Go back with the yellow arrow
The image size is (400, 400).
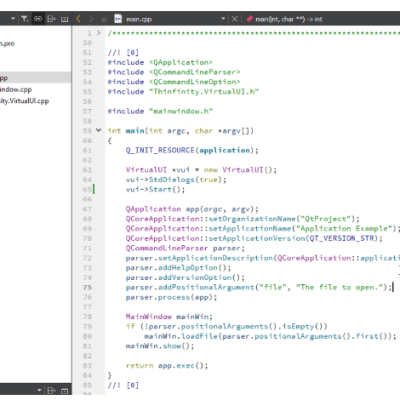click(78, 19)
